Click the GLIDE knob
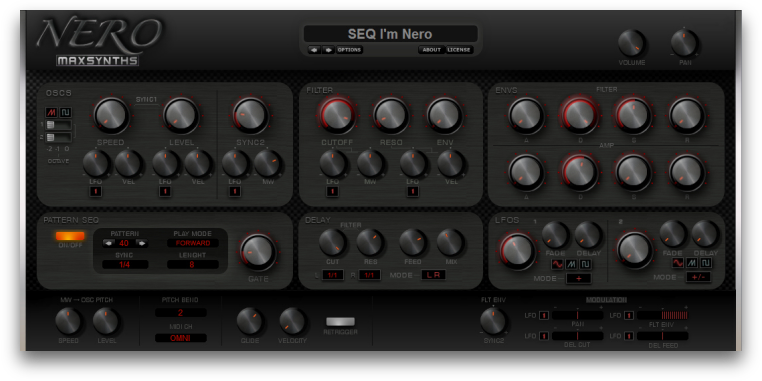This screenshot has width=762, height=381. [250, 321]
